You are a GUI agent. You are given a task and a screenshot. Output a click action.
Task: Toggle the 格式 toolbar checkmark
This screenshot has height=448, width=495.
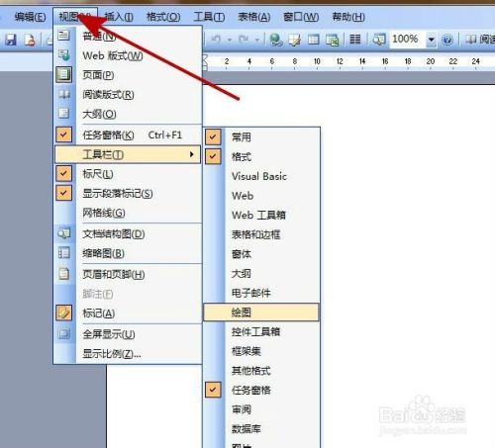213,156
